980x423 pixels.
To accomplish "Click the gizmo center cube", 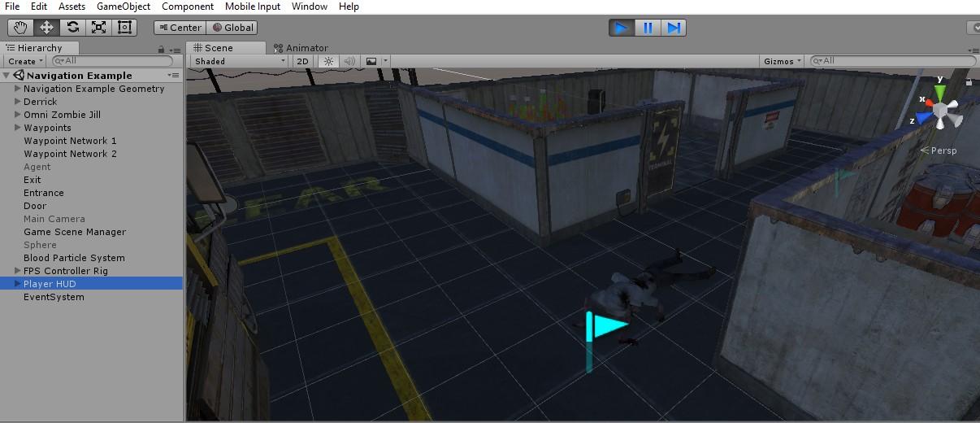I will pyautogui.click(x=940, y=111).
